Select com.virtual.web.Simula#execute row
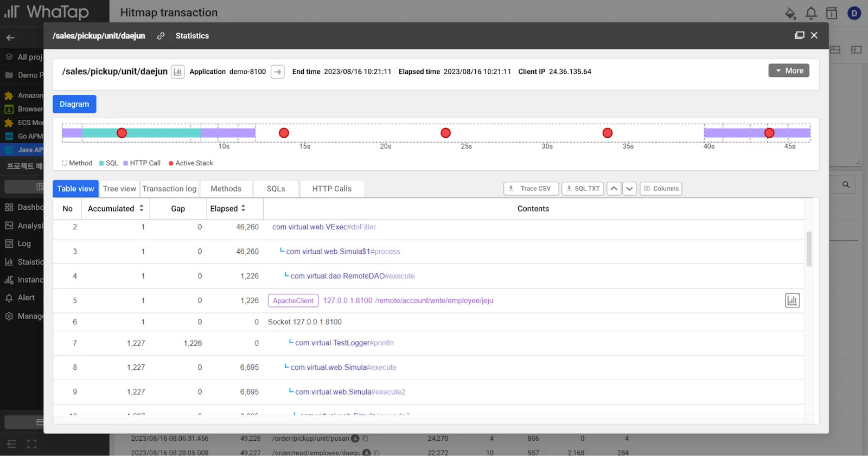Screen dimensions: 868x456 click(429, 368)
